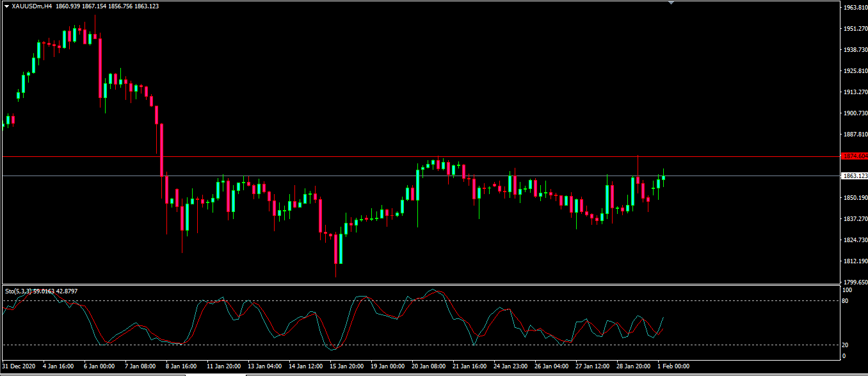Click the grey chart shift triangle marker
The height and width of the screenshot is (376, 868).
coord(671,3)
